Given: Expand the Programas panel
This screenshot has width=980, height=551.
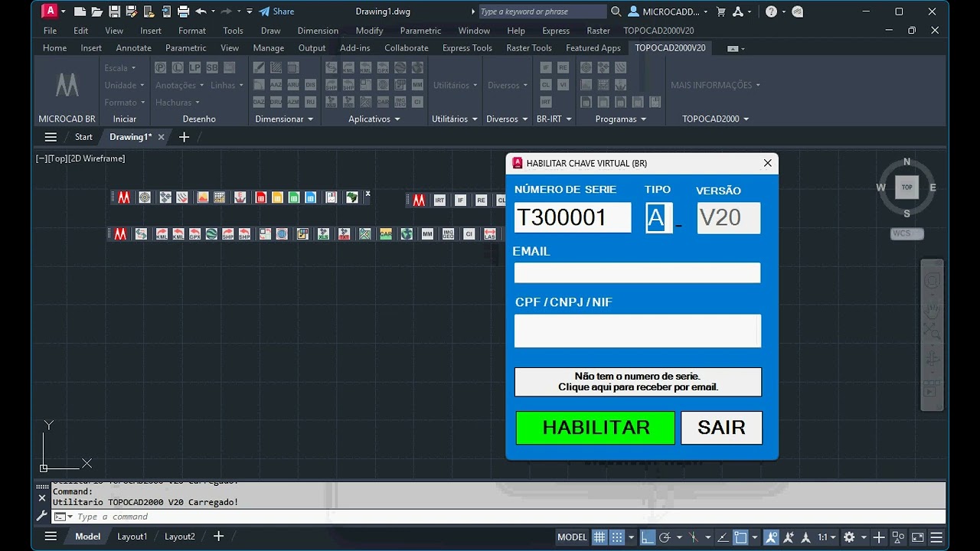Looking at the screenshot, I should pyautogui.click(x=621, y=119).
